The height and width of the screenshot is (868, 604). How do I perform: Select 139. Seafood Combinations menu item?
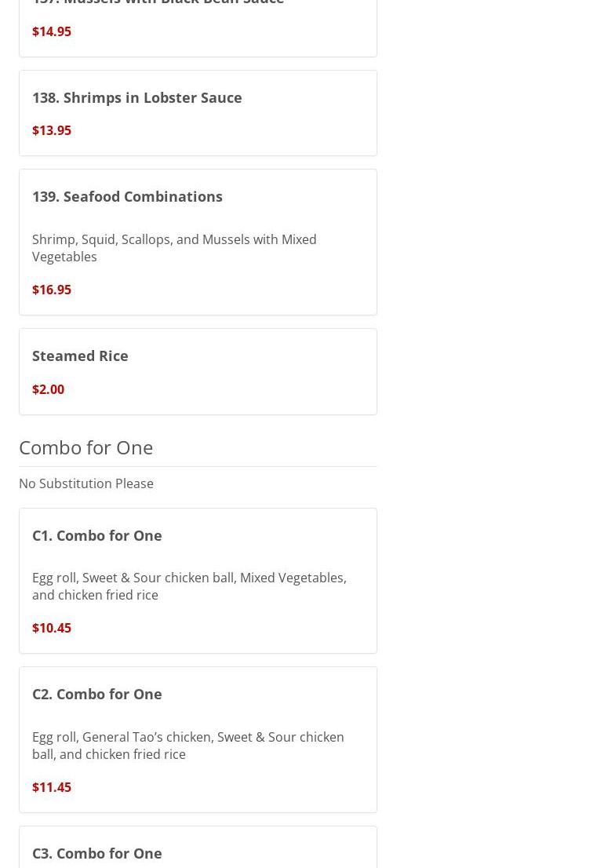[127, 196]
